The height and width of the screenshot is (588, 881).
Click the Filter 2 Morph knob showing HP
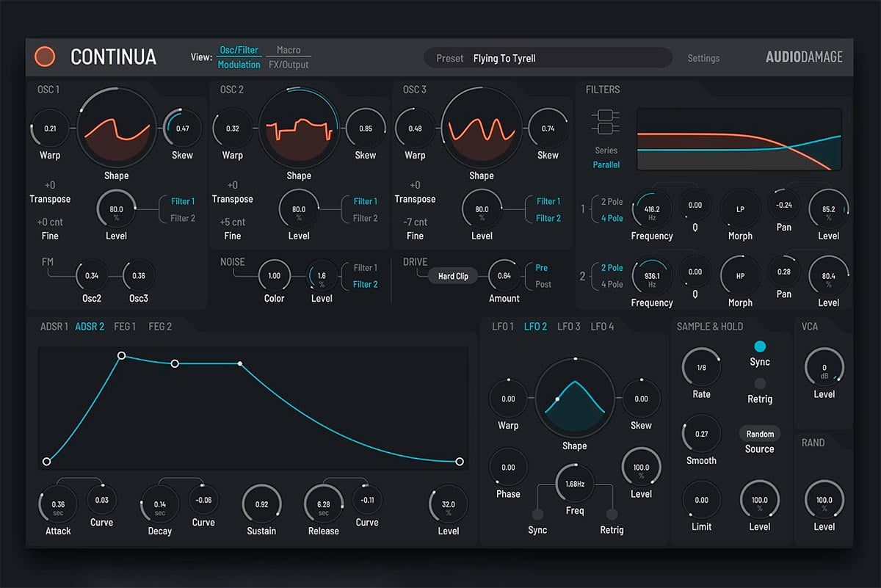pos(740,276)
